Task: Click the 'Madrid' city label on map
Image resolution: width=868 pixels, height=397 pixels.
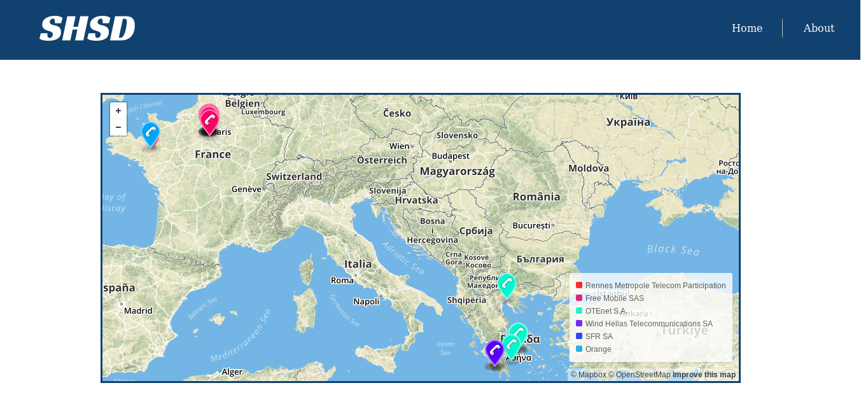Action: coord(138,311)
